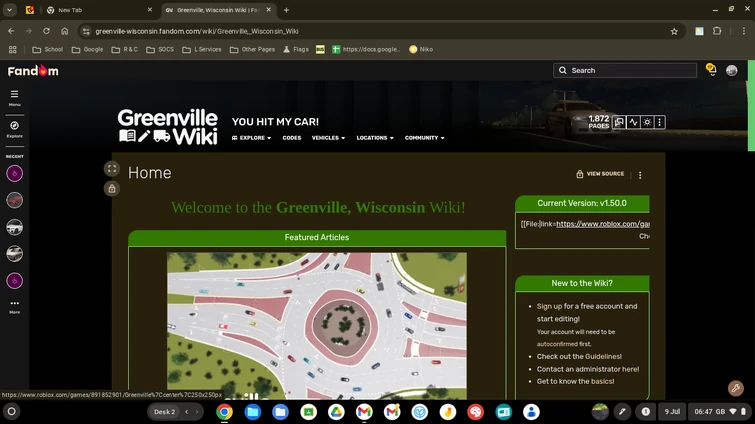Click the View Source button
Viewport: 755px width, 424px height.
point(600,174)
